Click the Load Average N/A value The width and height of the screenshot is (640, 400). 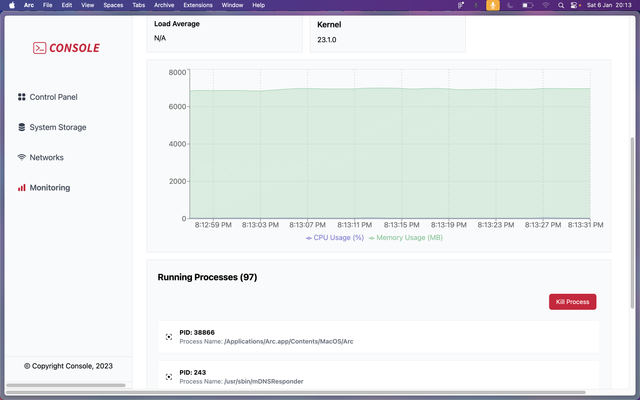point(160,38)
